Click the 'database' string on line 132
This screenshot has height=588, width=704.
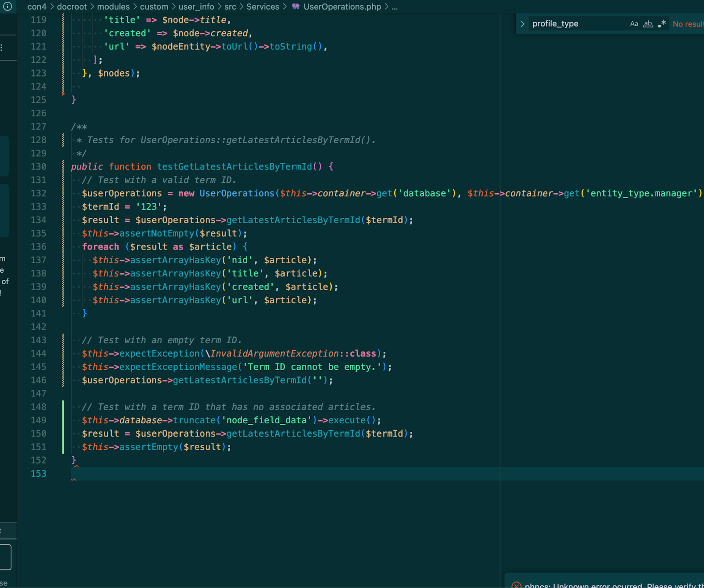tap(425, 193)
